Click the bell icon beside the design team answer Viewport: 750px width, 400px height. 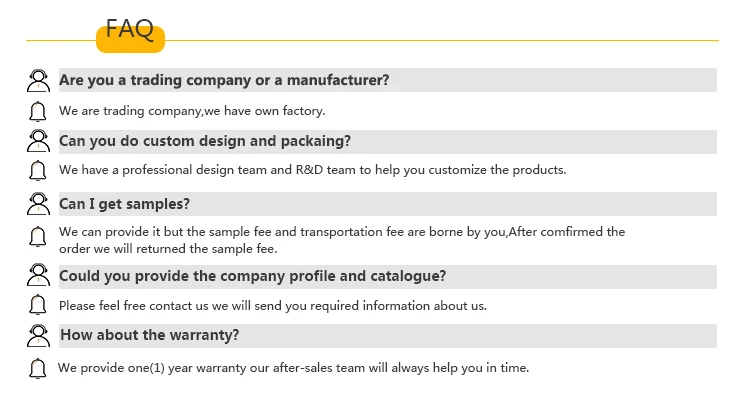tap(38, 170)
